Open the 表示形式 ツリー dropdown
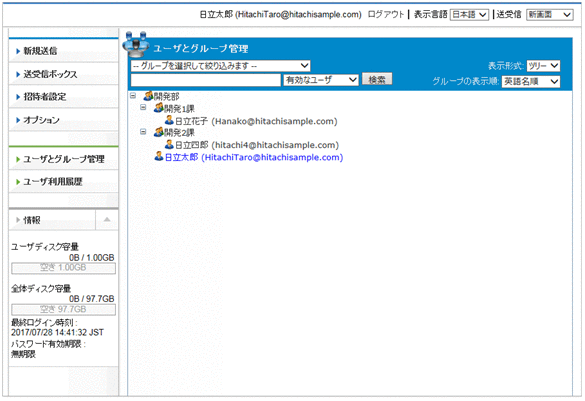This screenshot has width=585, height=401. [x=543, y=66]
